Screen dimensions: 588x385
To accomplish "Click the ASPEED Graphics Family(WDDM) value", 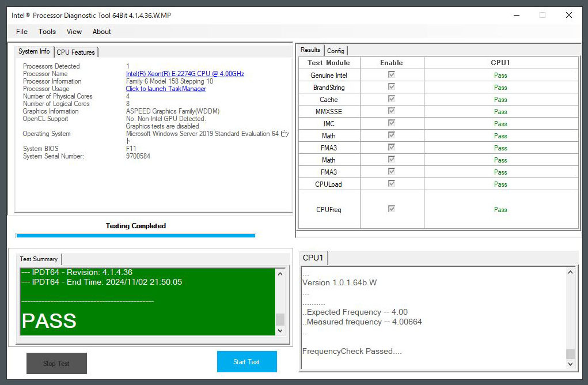I will [x=173, y=111].
